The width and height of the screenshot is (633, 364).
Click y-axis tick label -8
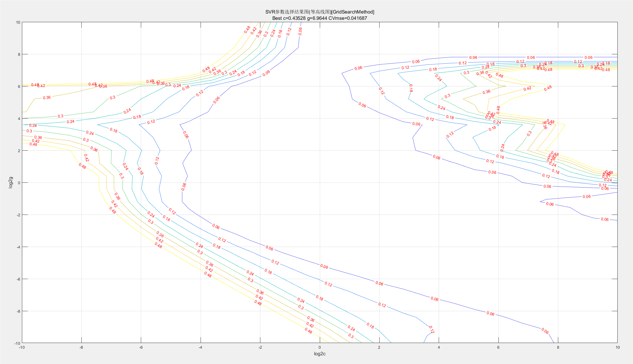point(18,311)
